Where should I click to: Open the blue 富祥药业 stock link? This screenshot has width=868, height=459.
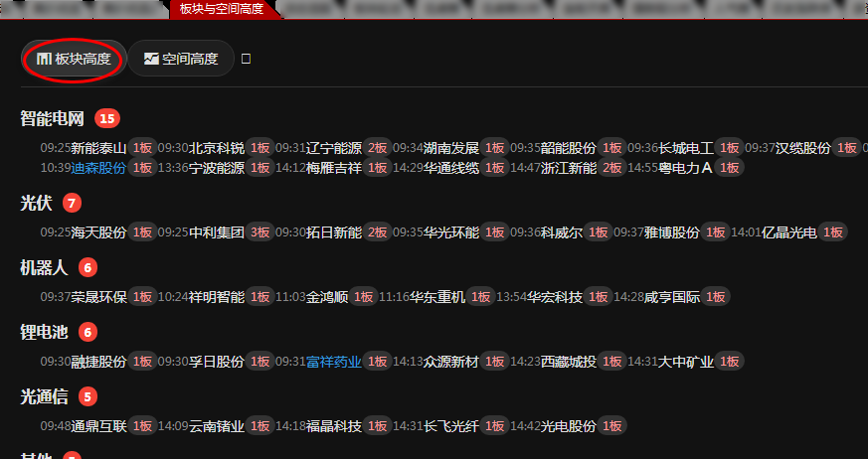pyautogui.click(x=334, y=362)
